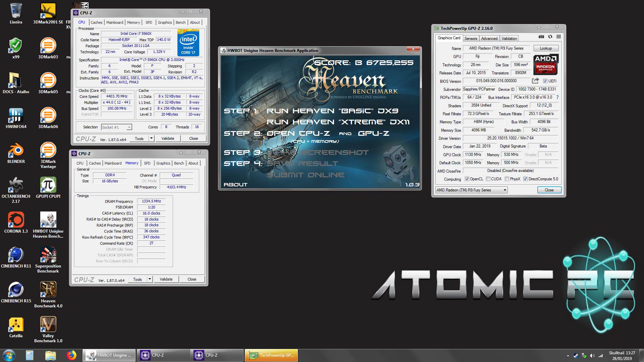Open Socket #1 selection dropdown in CPU-Z
The image size is (644, 362).
[x=116, y=127]
